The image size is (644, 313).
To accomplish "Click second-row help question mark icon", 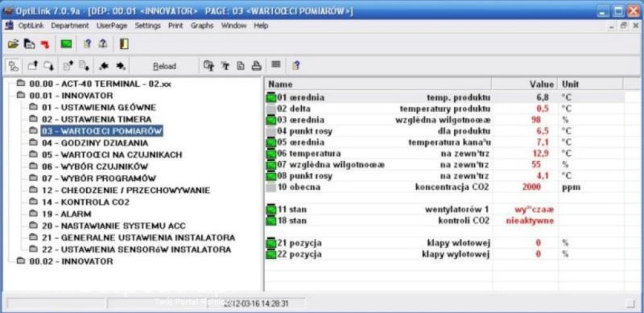I will pyautogui.click(x=295, y=66).
